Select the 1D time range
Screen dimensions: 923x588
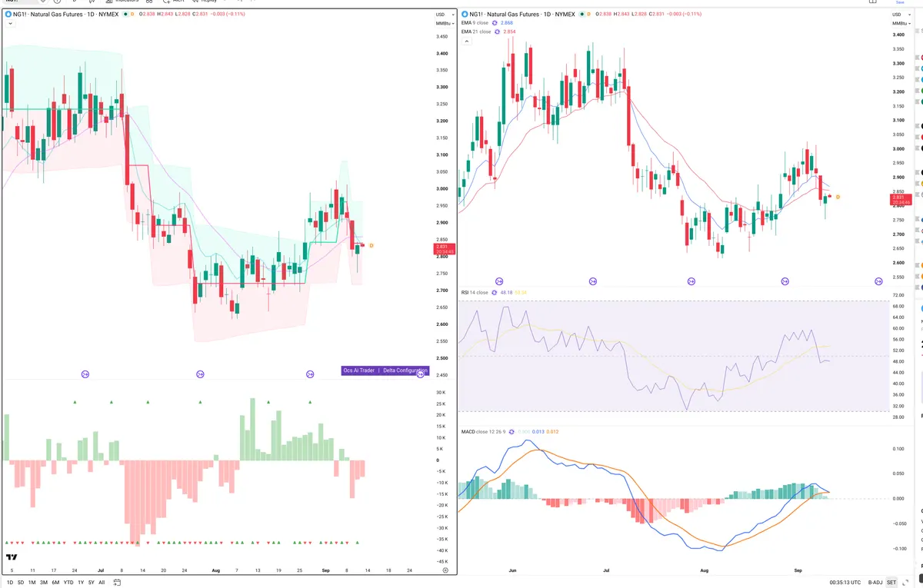point(8,583)
